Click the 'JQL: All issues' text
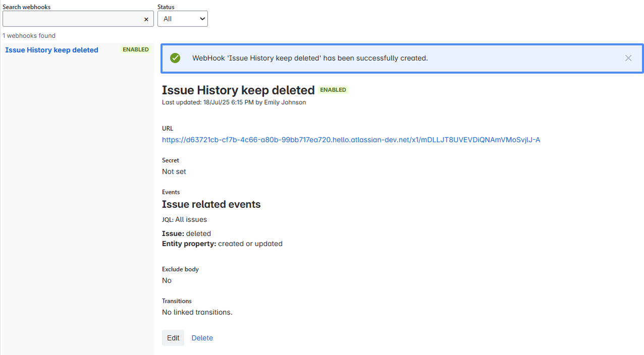The width and height of the screenshot is (644, 355). click(184, 219)
